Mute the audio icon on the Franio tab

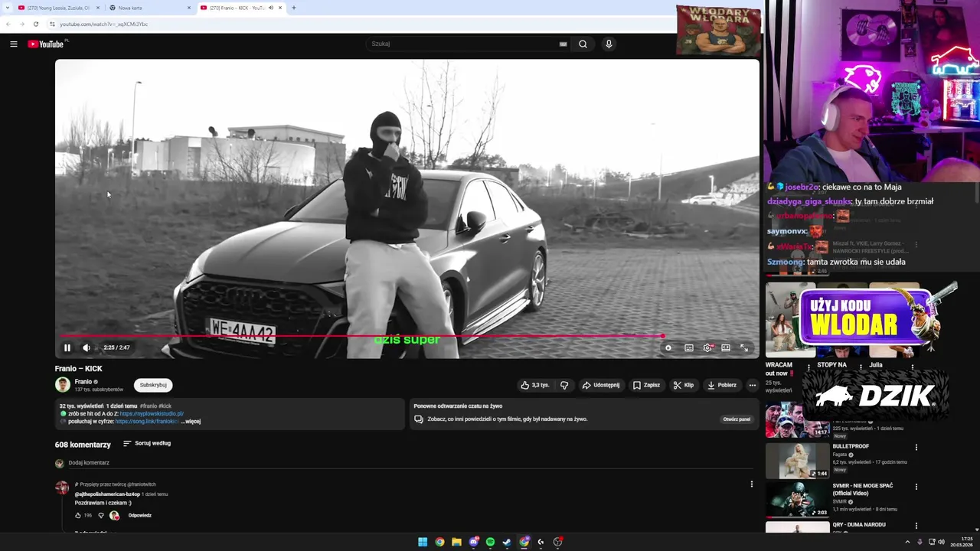click(271, 8)
